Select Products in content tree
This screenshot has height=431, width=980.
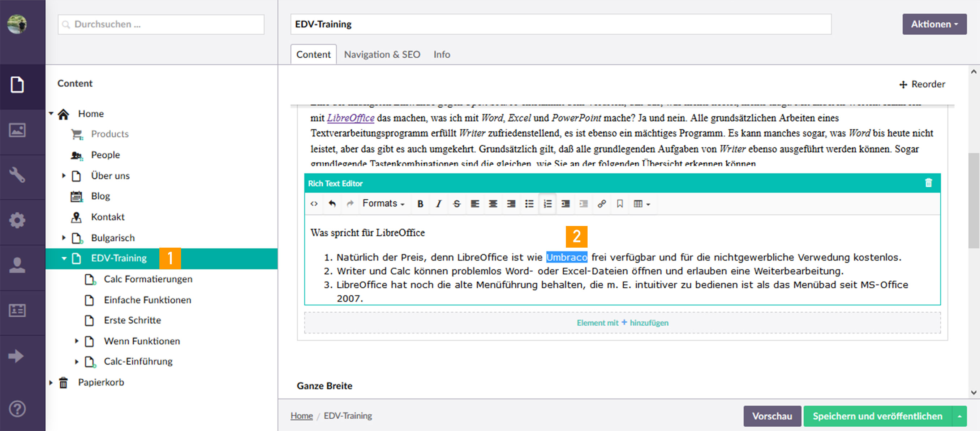point(109,134)
